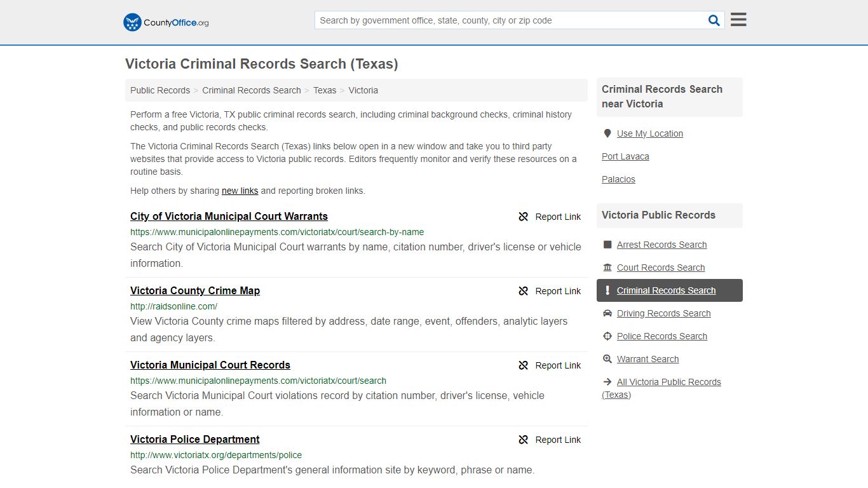The image size is (868, 488).
Task: Open All Victoria Public Records (Texas)
Action: click(661, 388)
